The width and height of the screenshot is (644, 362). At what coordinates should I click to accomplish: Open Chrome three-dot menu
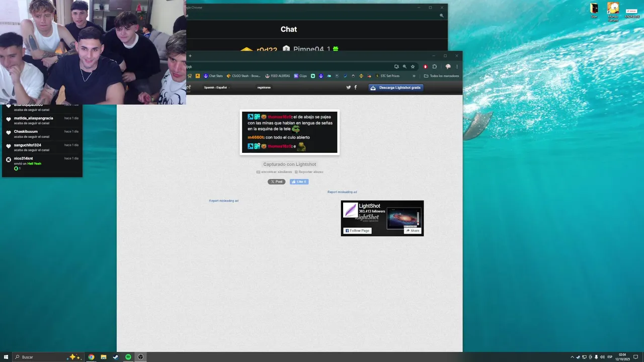coord(457,66)
